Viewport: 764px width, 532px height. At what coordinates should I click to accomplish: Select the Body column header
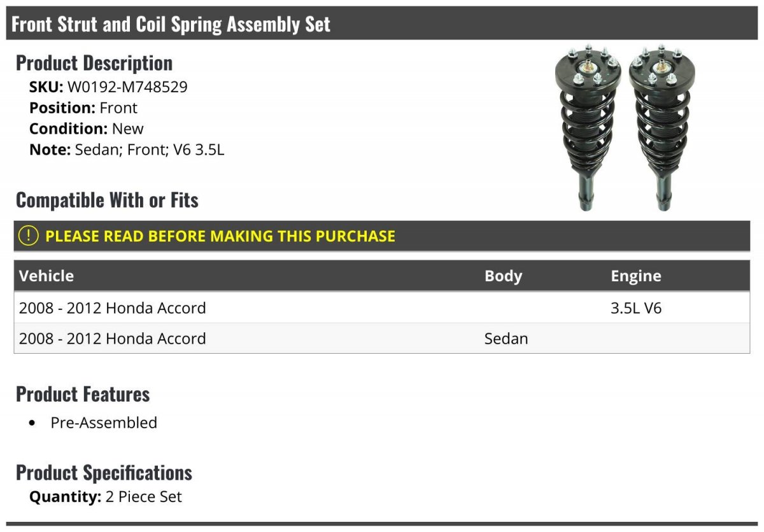tap(503, 276)
